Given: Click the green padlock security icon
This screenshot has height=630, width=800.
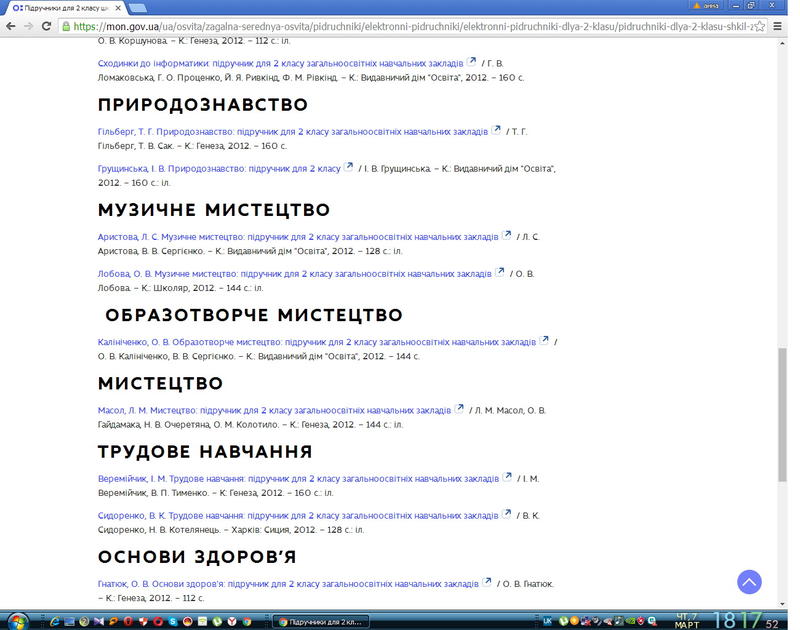Looking at the screenshot, I should 66,27.
